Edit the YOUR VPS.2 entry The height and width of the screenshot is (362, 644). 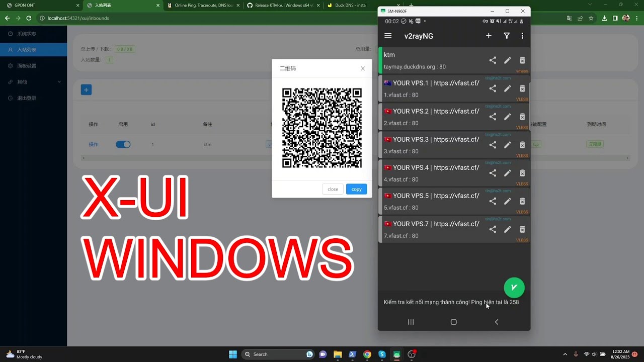pyautogui.click(x=508, y=117)
